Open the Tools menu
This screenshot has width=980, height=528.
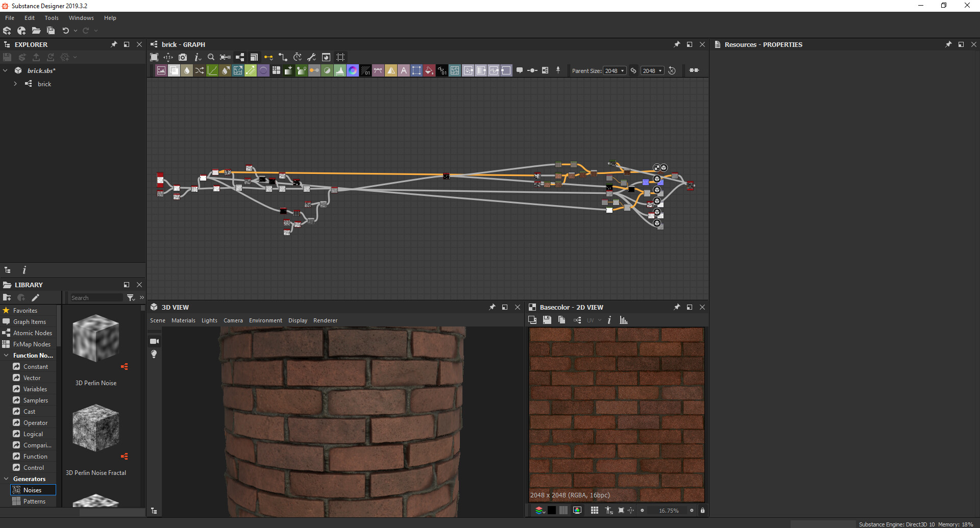52,18
